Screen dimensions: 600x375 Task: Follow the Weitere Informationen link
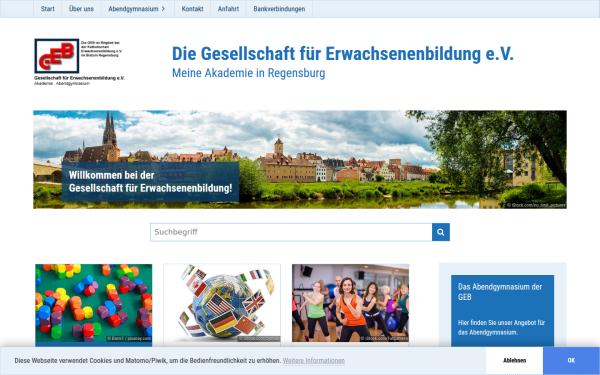[314, 360]
